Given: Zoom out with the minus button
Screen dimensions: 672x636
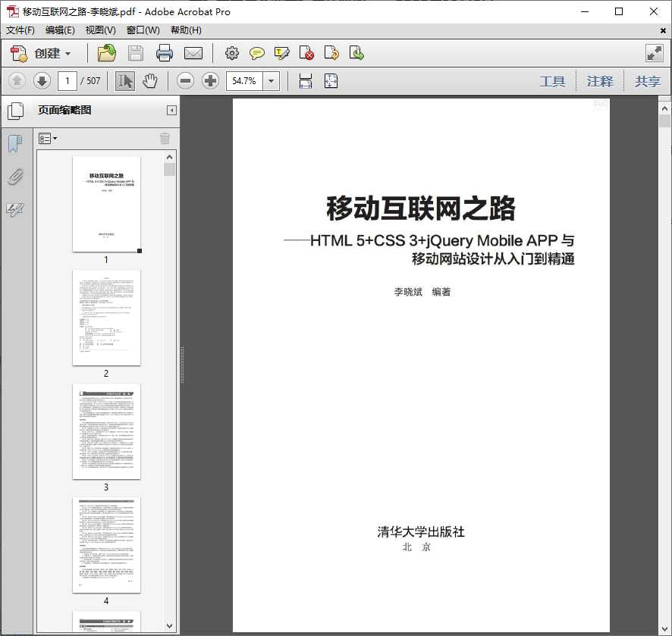Looking at the screenshot, I should tap(185, 80).
